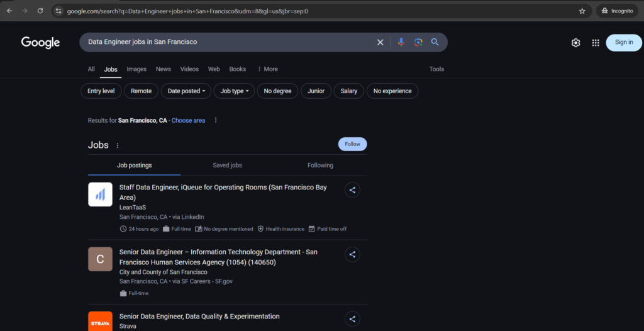Open the Job type dropdown
This screenshot has width=644, height=331.
point(234,91)
